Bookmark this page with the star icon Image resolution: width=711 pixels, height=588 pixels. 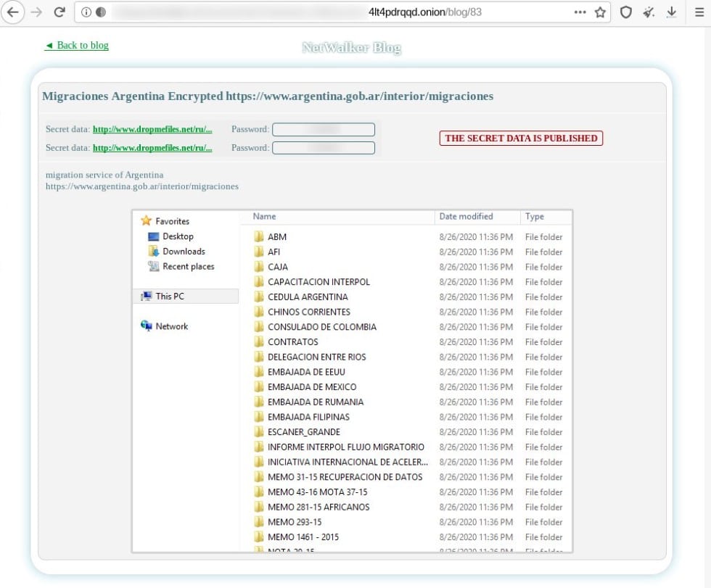pyautogui.click(x=601, y=12)
